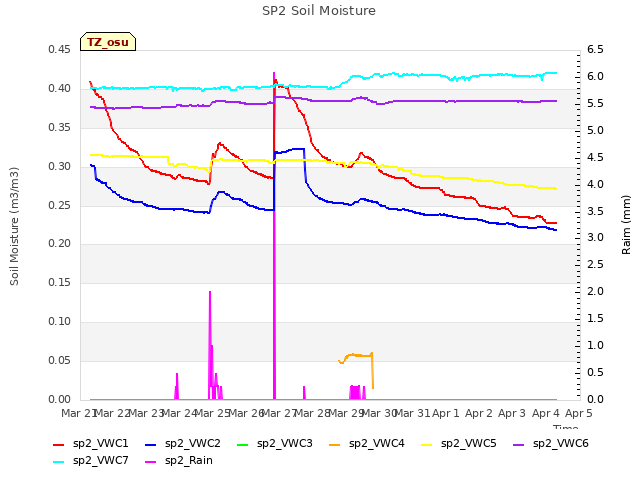Image resolution: width=640 pixels, height=480 pixels.
Task: Click the 0.10 left axis tick label
Action: click(x=59, y=322)
